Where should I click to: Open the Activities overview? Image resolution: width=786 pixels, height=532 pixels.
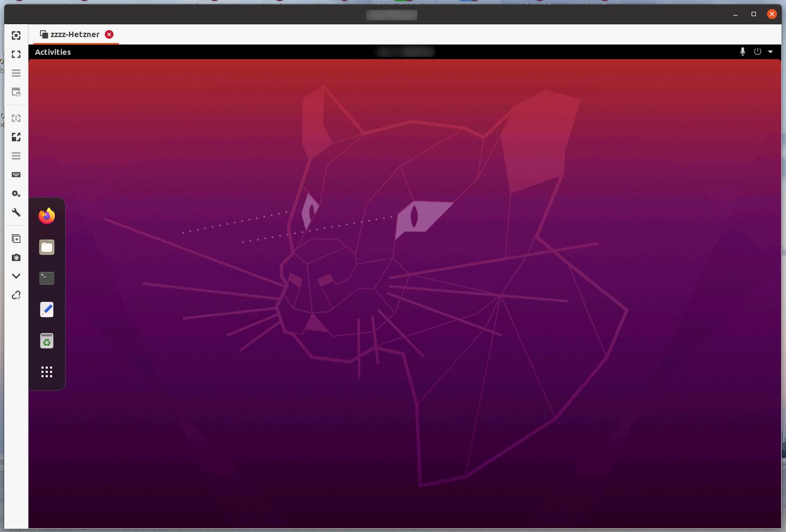click(53, 52)
